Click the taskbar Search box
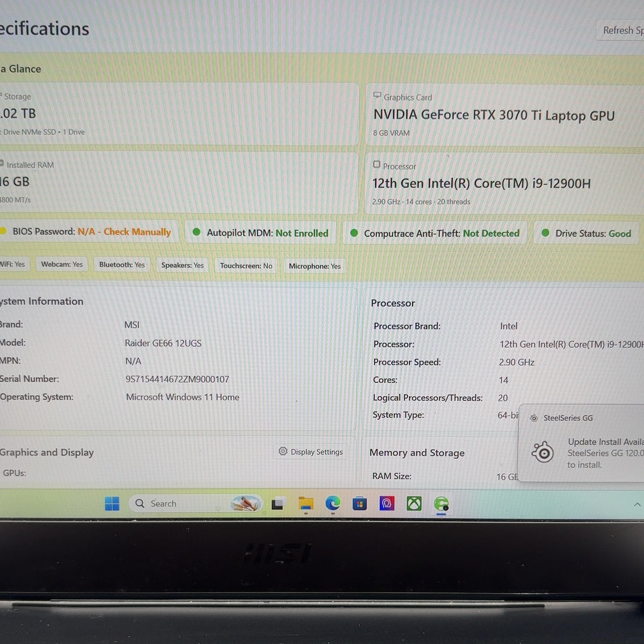Screen dimensions: 644x644 point(195,503)
